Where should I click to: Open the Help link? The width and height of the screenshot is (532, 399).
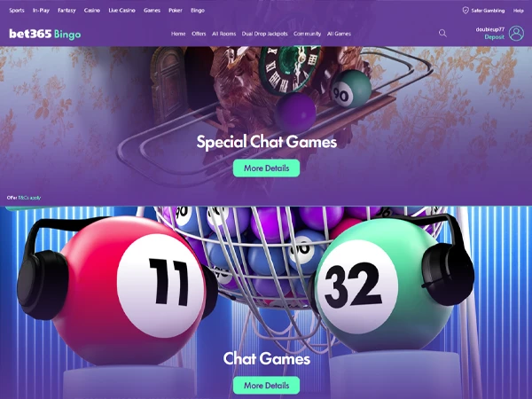tap(518, 11)
